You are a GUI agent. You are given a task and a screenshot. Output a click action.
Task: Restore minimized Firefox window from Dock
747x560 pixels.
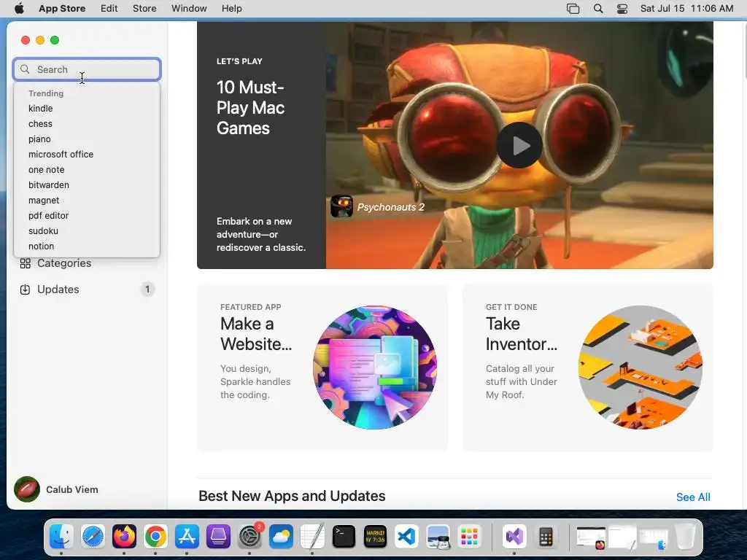[x=591, y=537]
